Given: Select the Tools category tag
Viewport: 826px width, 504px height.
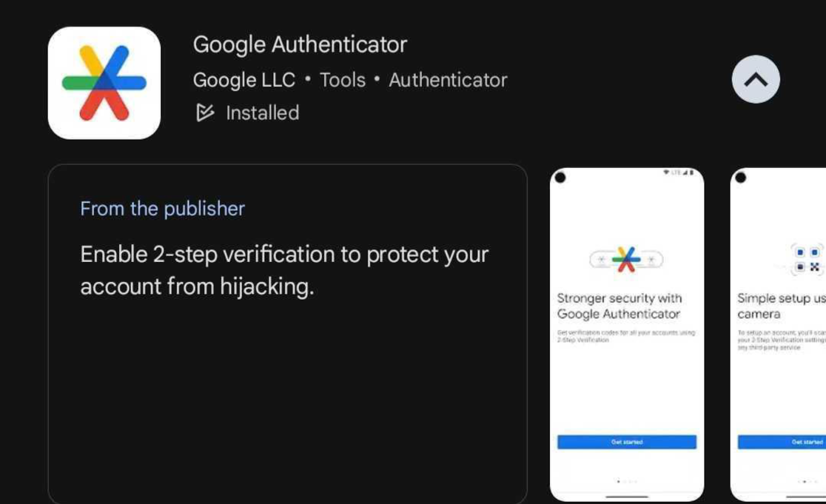Looking at the screenshot, I should tap(343, 80).
